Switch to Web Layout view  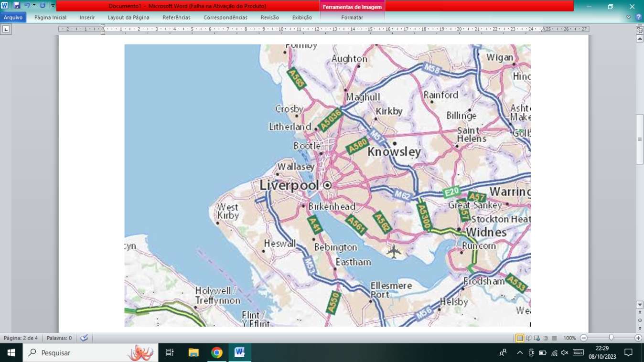click(537, 338)
